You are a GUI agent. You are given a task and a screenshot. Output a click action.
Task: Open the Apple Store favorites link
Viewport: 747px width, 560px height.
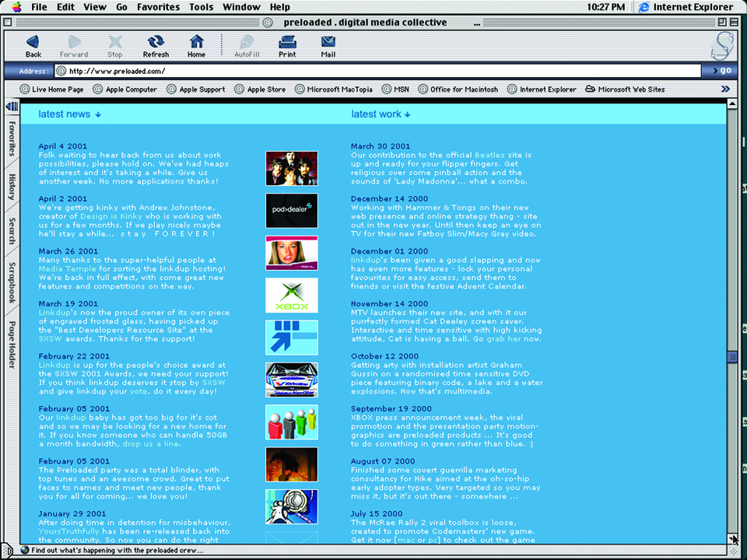click(x=265, y=89)
